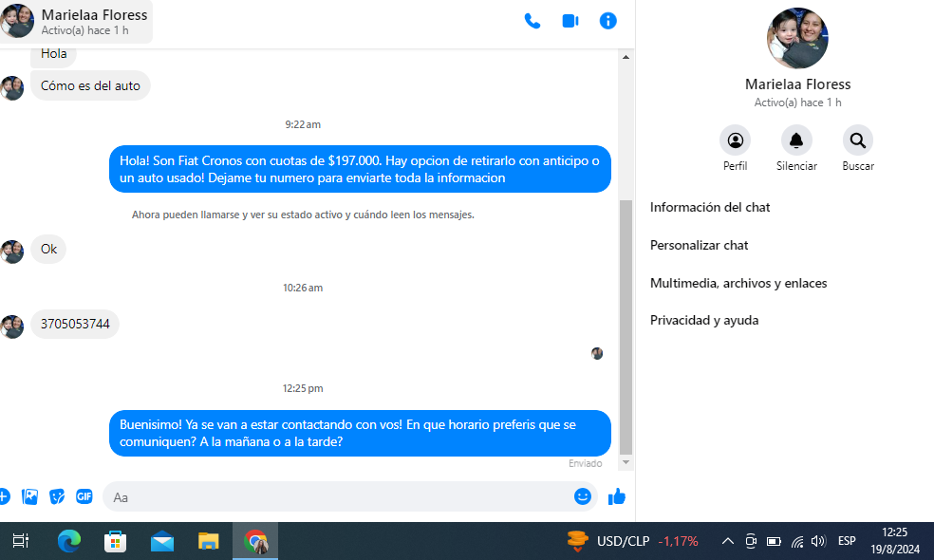Start a voice call with Marielaa Floress
The width and height of the screenshot is (934, 560).
[532, 22]
